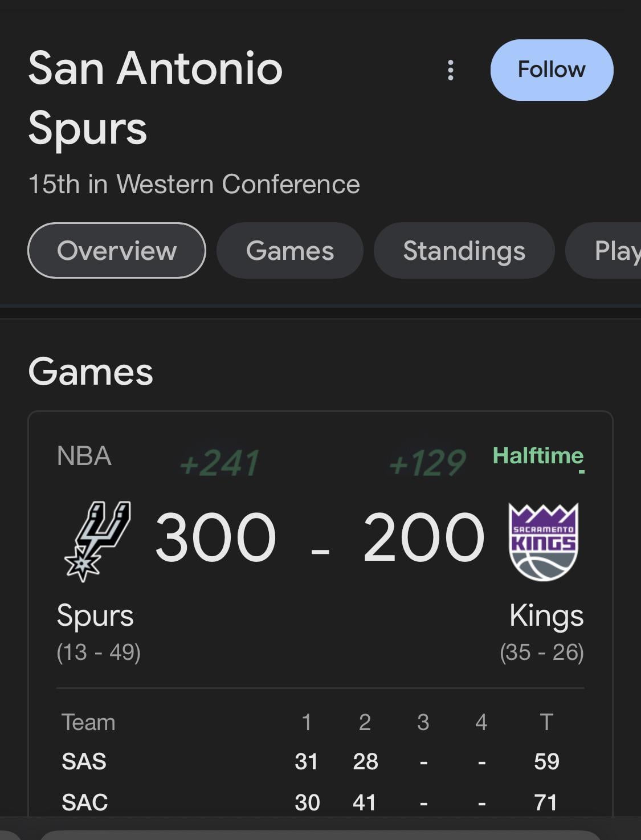This screenshot has width=641, height=840.
Task: Select the SAC row in box score
Action: tap(84, 802)
